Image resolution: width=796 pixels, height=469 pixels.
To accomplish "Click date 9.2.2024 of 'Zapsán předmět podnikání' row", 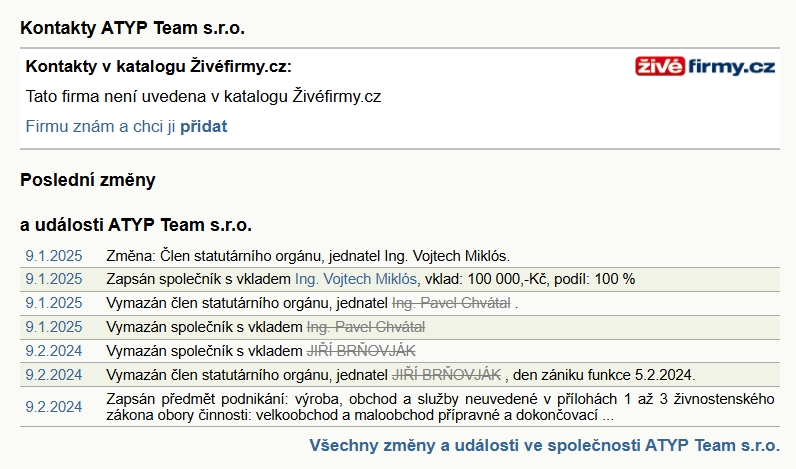I will (x=54, y=407).
